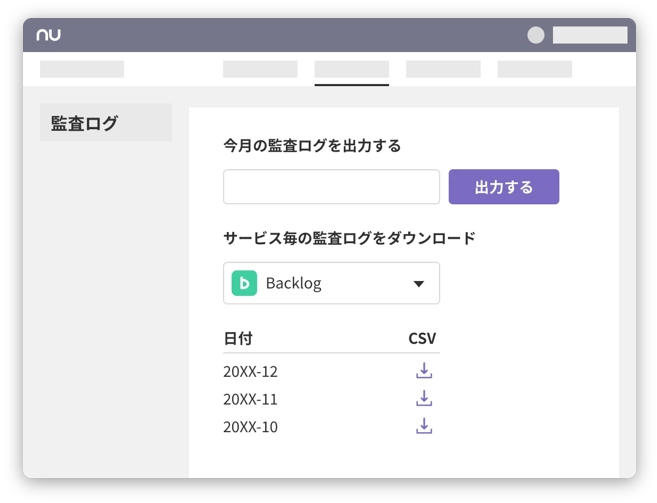
Task: Click the 20XX-10 date row
Action: point(331,427)
